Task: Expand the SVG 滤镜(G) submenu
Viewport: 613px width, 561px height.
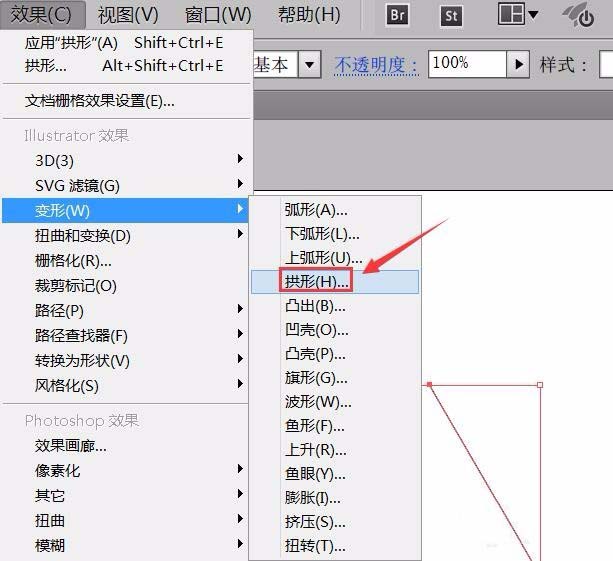Action: [x=126, y=185]
